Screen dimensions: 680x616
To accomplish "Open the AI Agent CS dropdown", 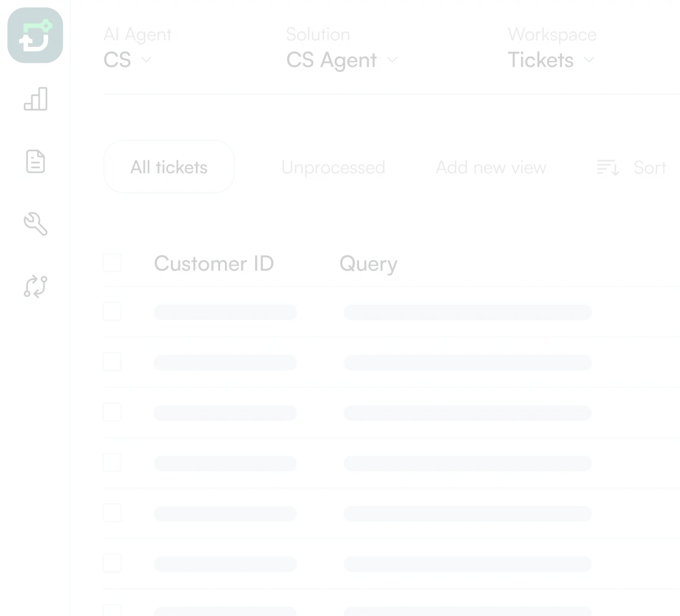I will pyautogui.click(x=127, y=59).
